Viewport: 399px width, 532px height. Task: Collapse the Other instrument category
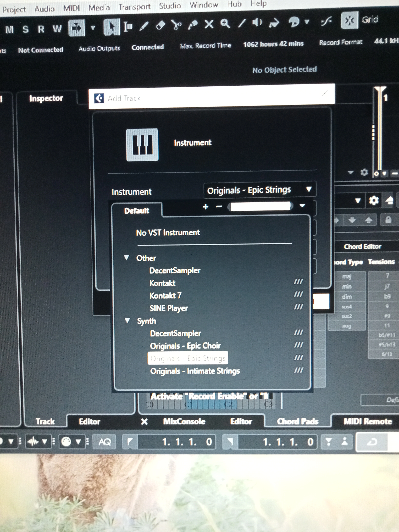click(x=126, y=258)
